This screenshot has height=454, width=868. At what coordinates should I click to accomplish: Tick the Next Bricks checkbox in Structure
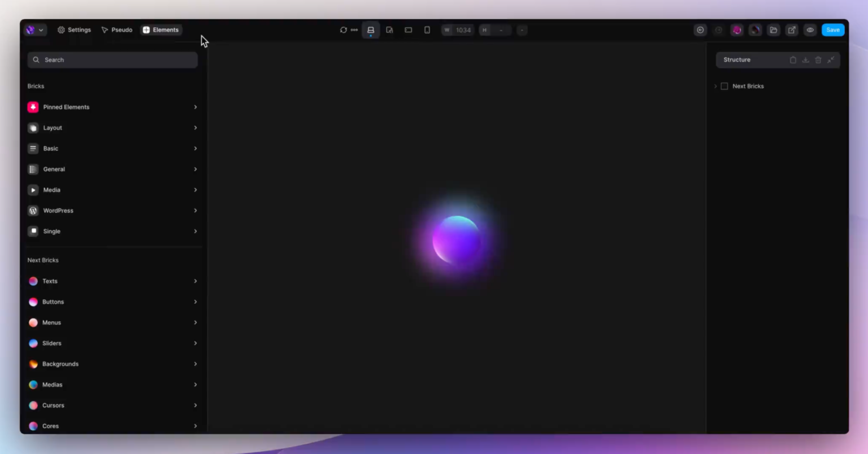[724, 86]
